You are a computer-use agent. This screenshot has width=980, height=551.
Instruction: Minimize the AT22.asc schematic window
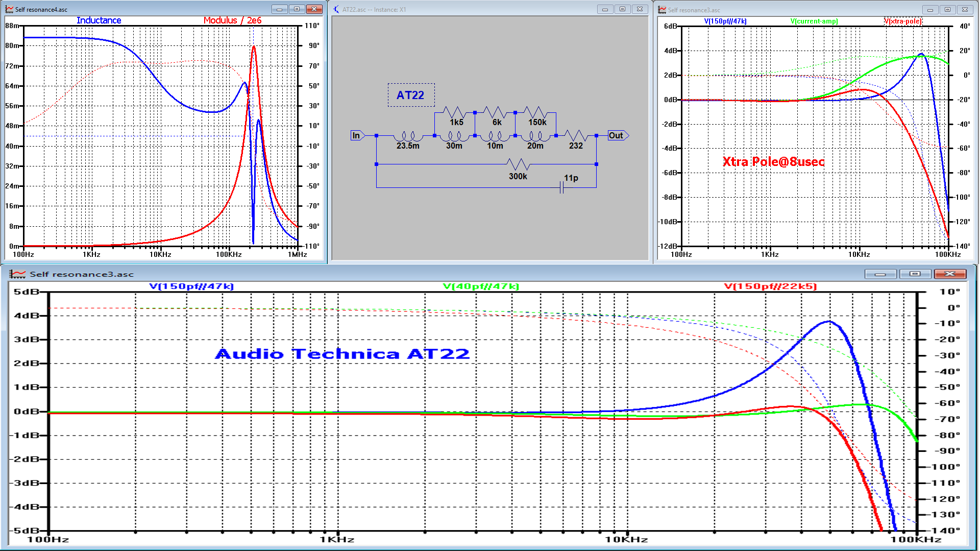pyautogui.click(x=605, y=9)
